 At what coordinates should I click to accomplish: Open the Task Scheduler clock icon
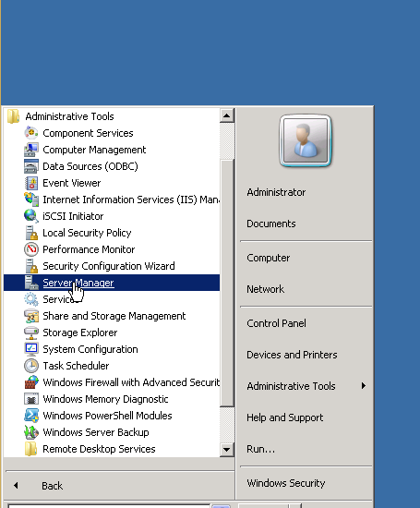[31, 366]
